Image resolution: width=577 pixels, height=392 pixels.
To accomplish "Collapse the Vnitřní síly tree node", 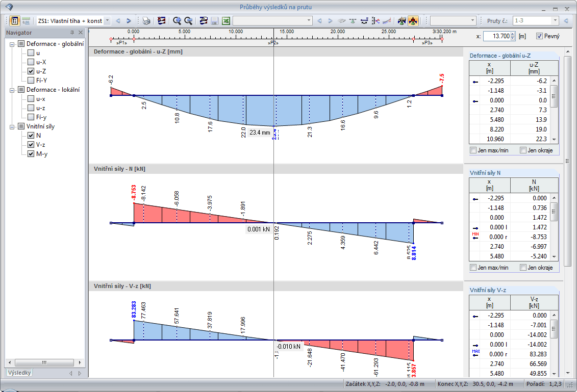I will coord(12,127).
